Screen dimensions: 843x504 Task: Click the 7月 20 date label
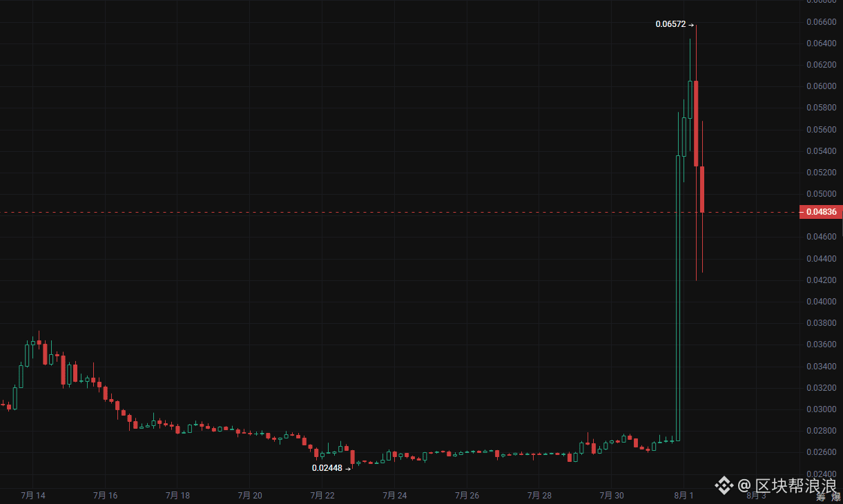coord(250,496)
